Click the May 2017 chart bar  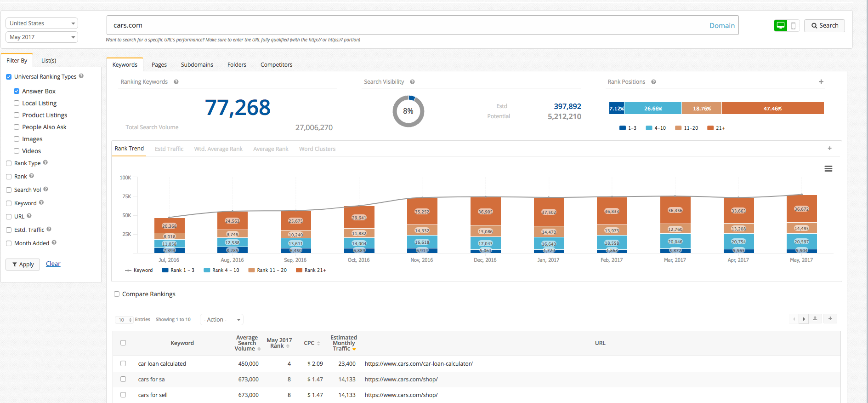(x=801, y=224)
